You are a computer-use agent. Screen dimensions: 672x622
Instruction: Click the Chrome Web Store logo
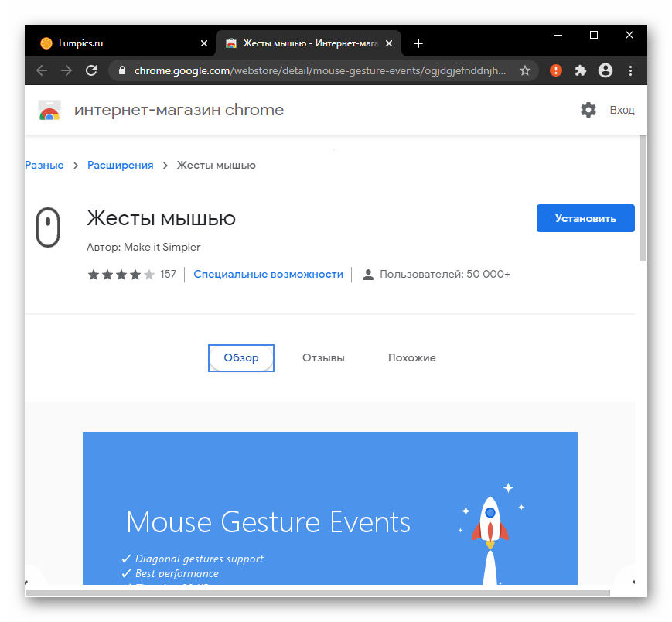click(49, 111)
